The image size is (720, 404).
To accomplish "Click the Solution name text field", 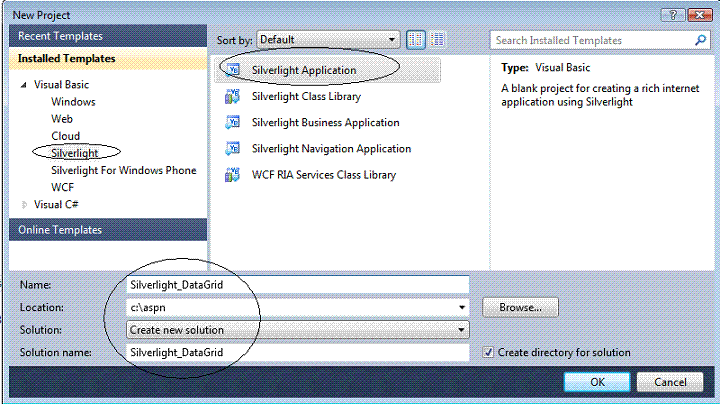I will (x=298, y=353).
